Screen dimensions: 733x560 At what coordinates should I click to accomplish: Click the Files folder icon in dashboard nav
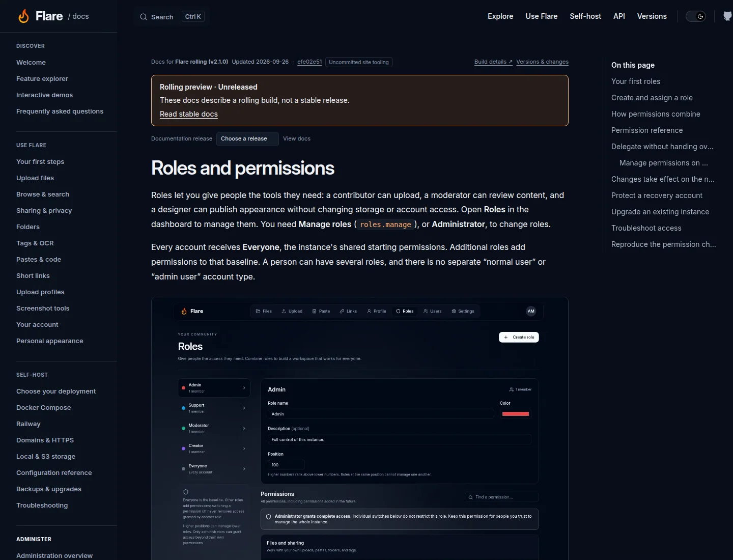[x=258, y=311]
